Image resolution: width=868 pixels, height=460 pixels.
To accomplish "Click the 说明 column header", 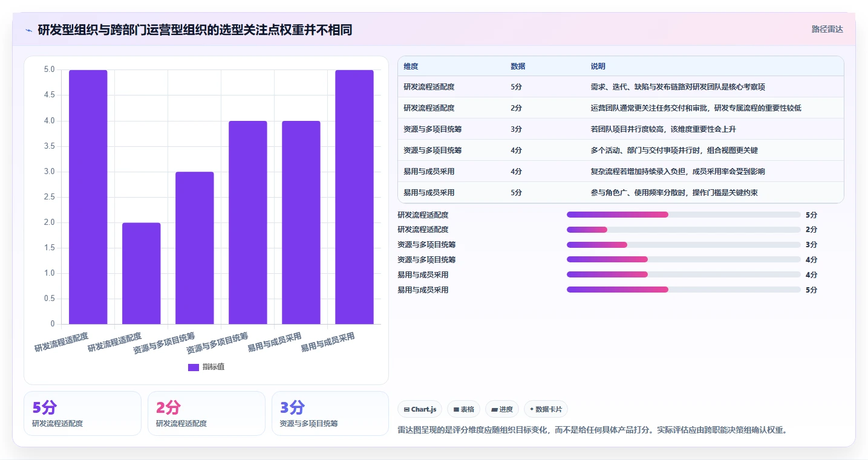I will 598,66.
